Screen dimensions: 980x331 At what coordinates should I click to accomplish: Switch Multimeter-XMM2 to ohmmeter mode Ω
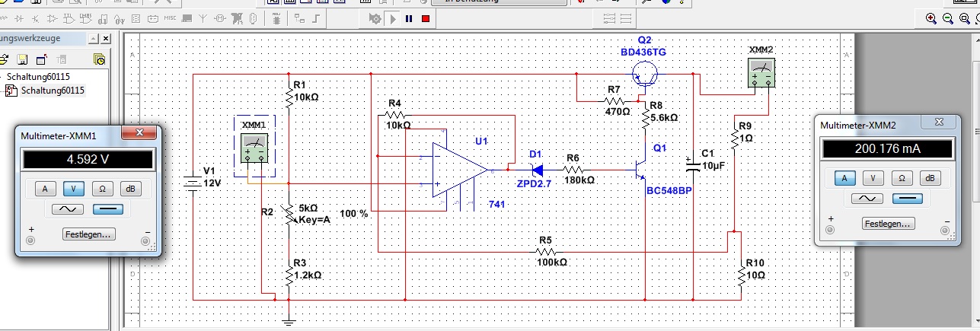click(901, 177)
